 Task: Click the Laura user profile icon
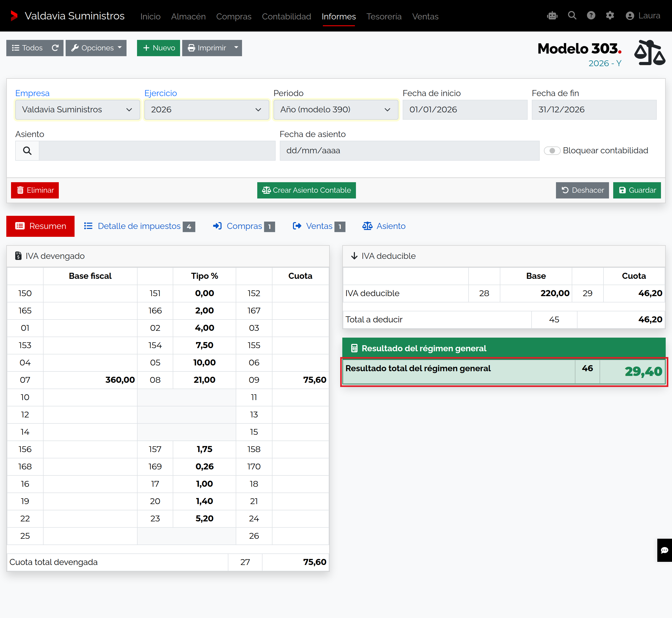point(630,16)
